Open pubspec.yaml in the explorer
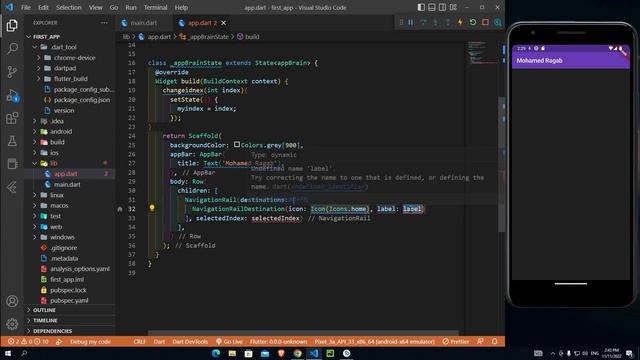 pyautogui.click(x=69, y=300)
